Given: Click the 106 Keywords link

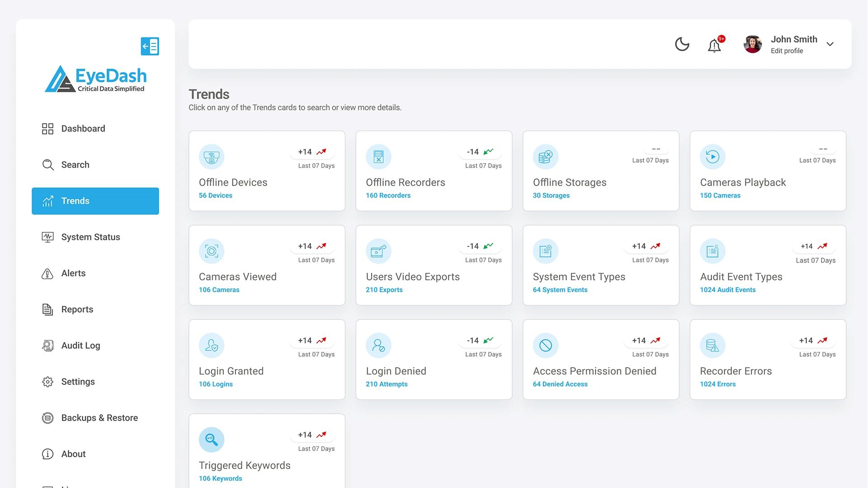Looking at the screenshot, I should pos(220,479).
